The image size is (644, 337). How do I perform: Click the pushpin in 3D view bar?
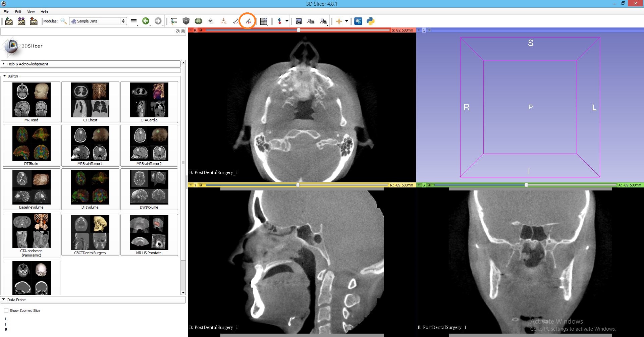[419, 30]
